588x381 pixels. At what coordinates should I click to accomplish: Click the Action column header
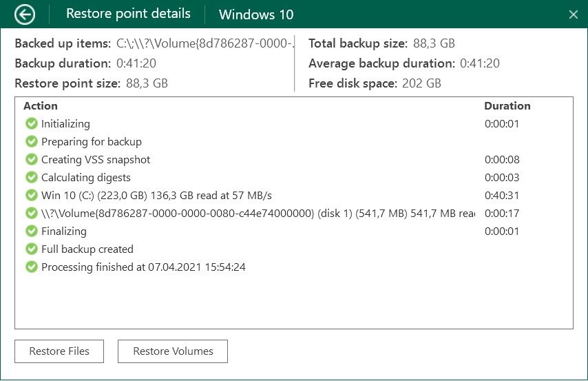pyautogui.click(x=41, y=106)
